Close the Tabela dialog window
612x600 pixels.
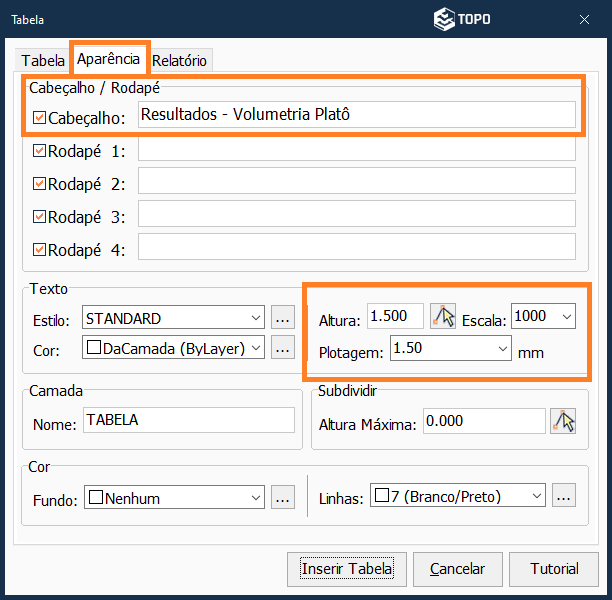click(584, 19)
